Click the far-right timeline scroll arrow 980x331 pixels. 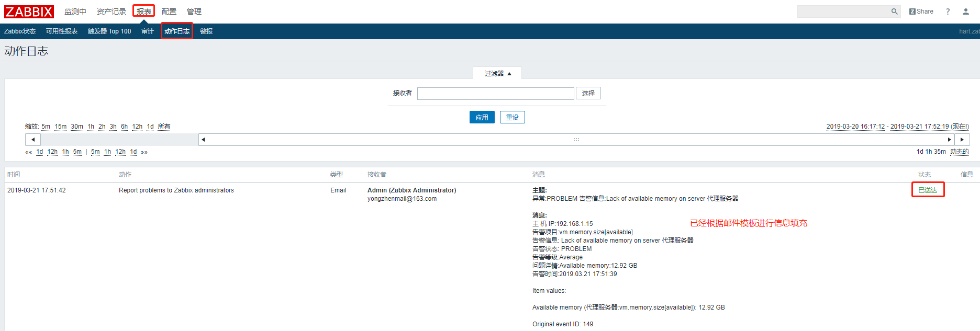point(962,140)
